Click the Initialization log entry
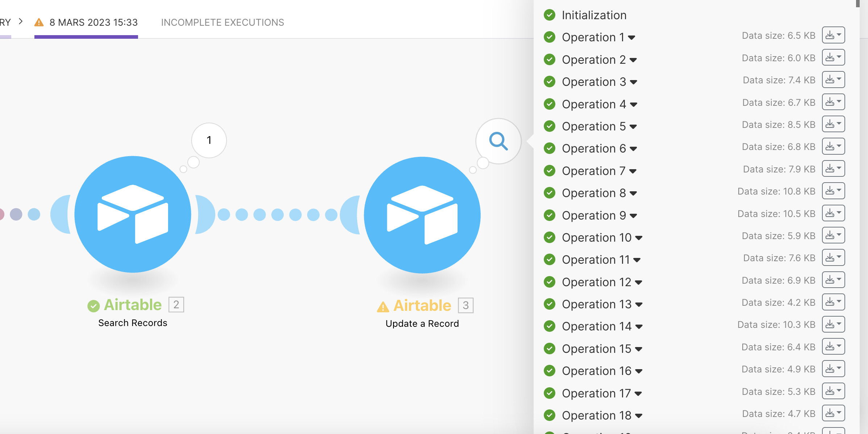Image resolution: width=868 pixels, height=434 pixels. coord(594,15)
